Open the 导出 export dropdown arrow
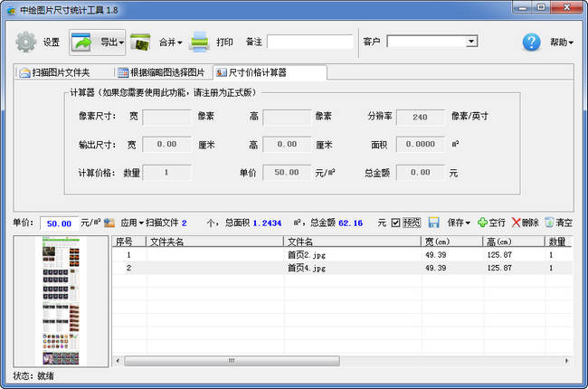Viewport: 588px width, 389px height. (121, 43)
